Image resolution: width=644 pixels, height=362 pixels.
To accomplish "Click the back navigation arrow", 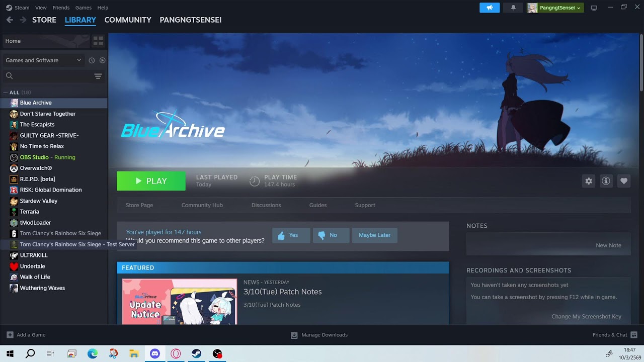I will coord(10,20).
